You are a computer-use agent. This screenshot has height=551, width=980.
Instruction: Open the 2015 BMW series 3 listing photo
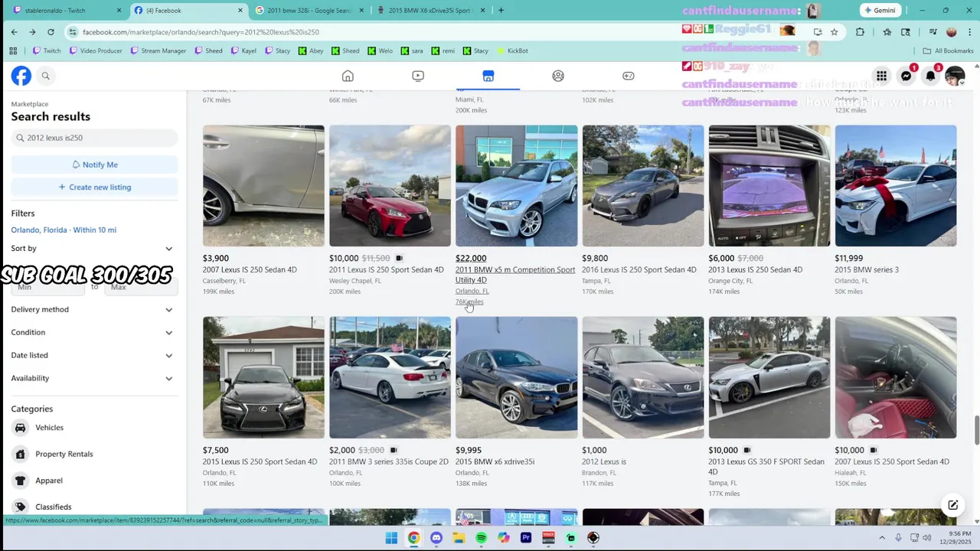click(x=896, y=186)
